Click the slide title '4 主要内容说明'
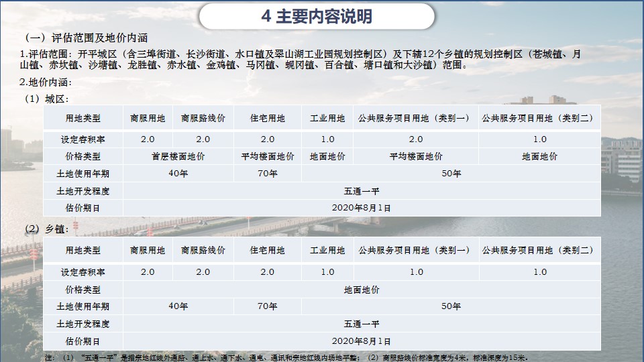Image resolution: width=644 pixels, height=362 pixels. click(x=317, y=17)
